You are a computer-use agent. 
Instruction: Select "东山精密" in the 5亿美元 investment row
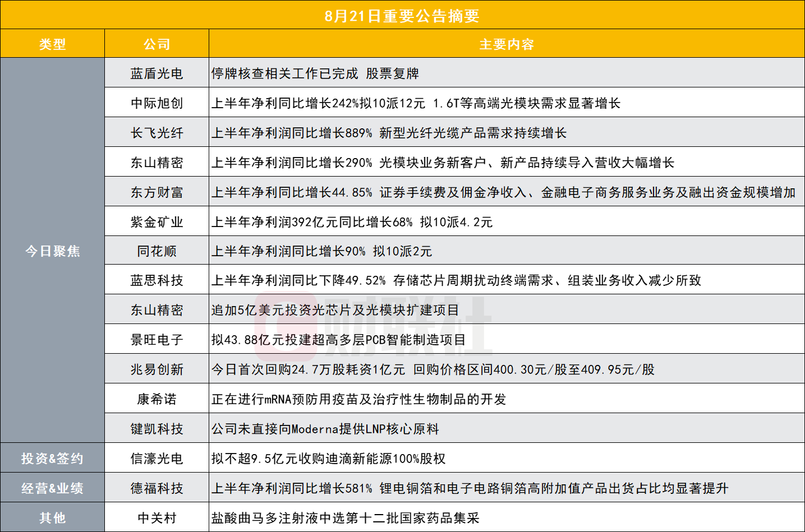(157, 310)
